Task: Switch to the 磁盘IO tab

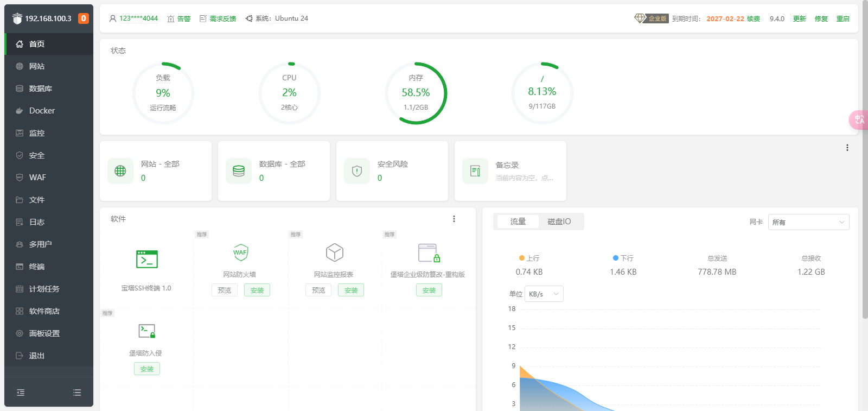Action: [x=559, y=222]
